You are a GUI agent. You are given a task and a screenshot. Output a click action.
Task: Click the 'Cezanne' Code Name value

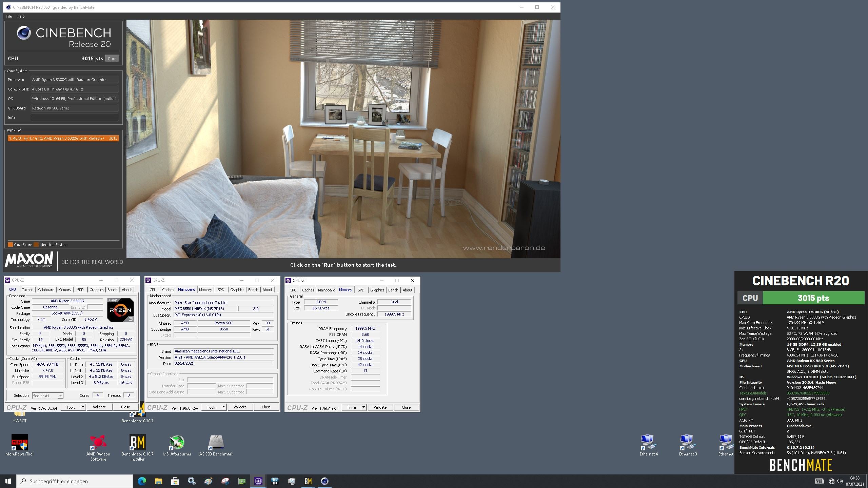click(x=50, y=307)
